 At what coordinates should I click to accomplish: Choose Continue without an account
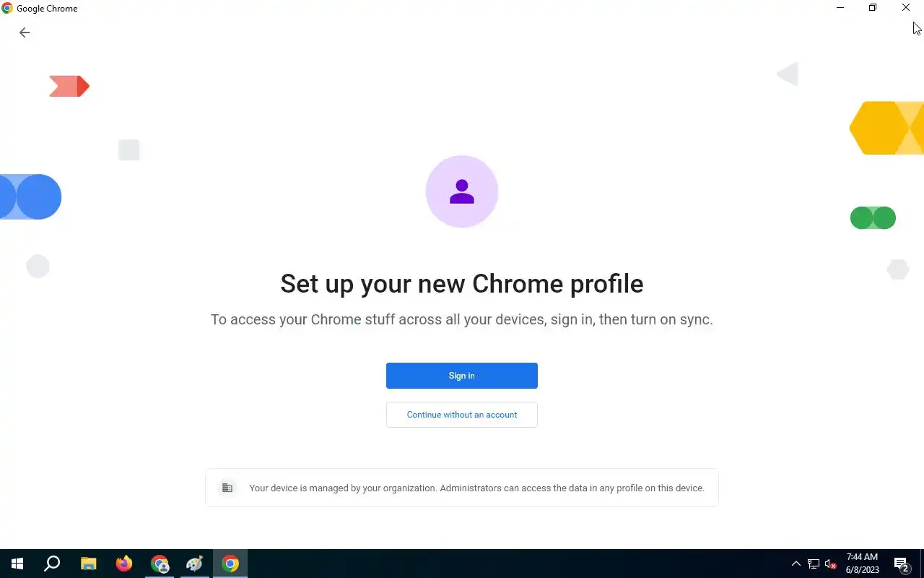tap(462, 415)
